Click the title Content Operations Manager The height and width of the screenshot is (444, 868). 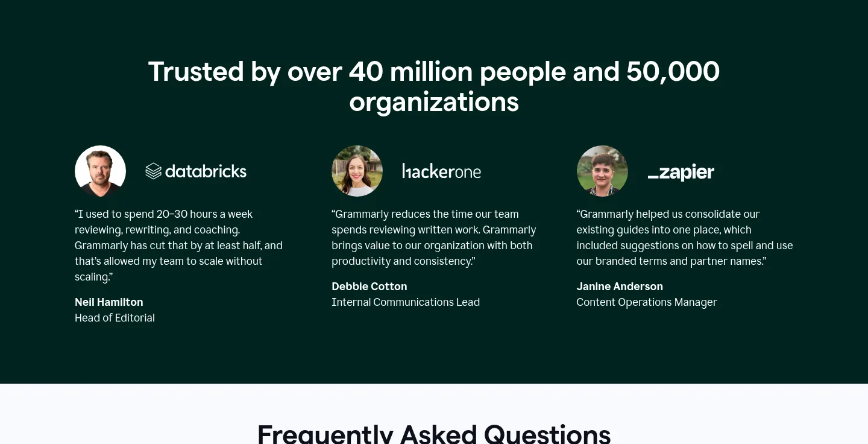point(647,302)
